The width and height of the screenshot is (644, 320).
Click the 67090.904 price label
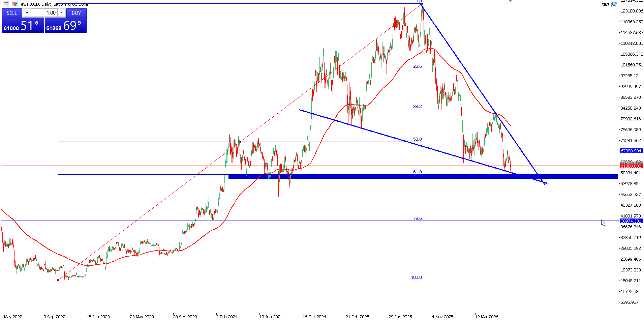(x=631, y=151)
